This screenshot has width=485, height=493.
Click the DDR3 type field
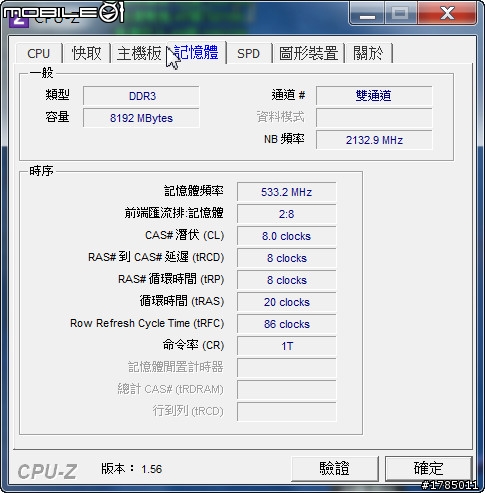[x=141, y=96]
